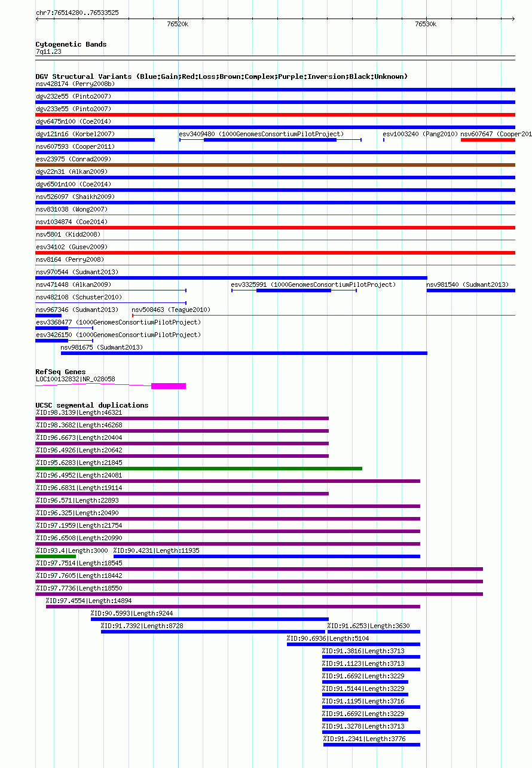Viewport: 532px width, 768px height.
Task: Select duplication %ID:96.4926|Length:20642
Action: (79, 450)
